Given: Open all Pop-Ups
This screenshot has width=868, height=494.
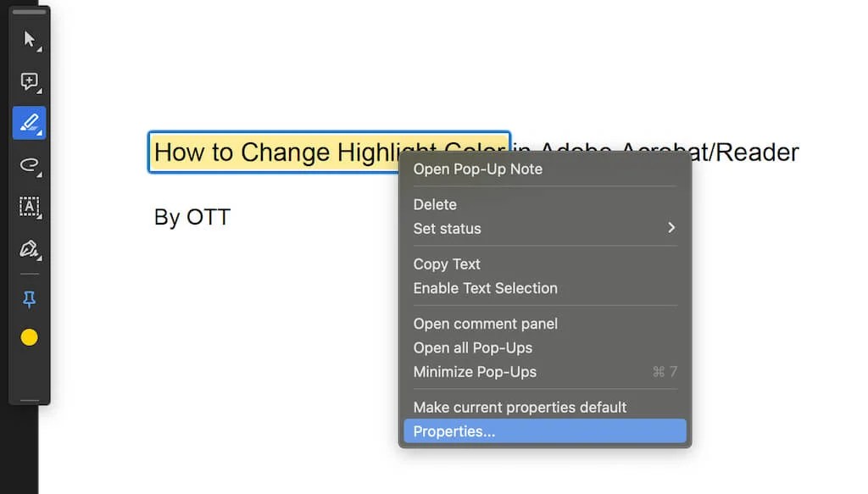Looking at the screenshot, I should coord(471,347).
